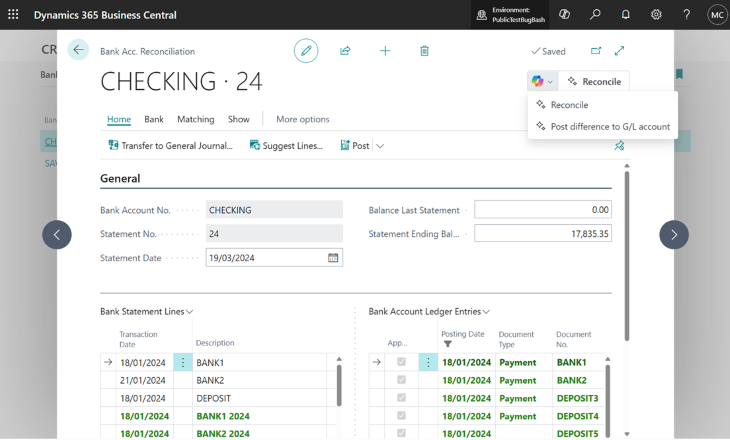The height and width of the screenshot is (440, 730).
Task: Open the search magnifier in top bar
Action: pyautogui.click(x=595, y=14)
